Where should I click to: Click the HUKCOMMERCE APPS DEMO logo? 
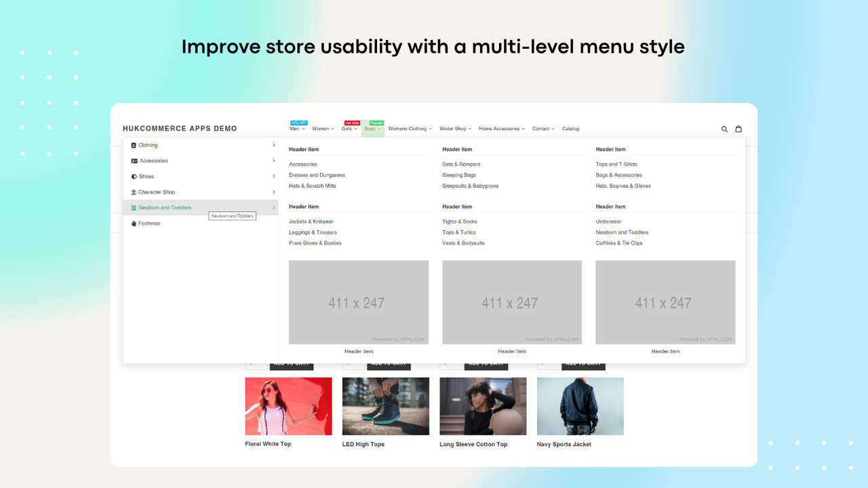(180, 129)
